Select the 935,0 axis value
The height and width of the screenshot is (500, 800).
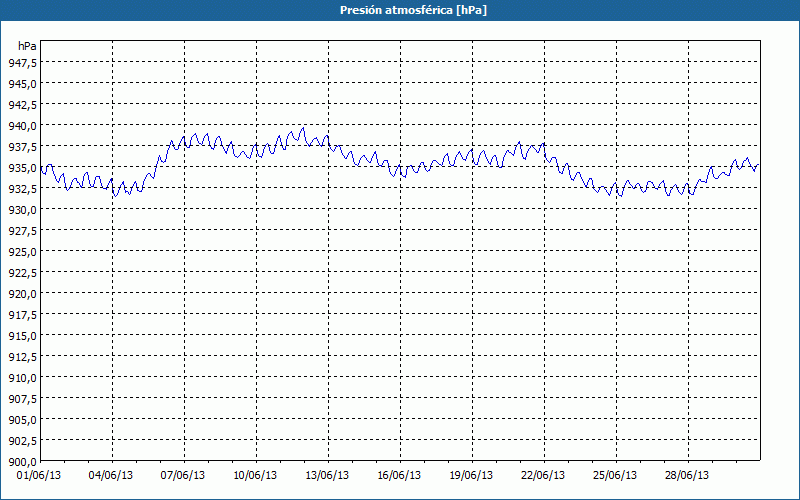tap(22, 167)
